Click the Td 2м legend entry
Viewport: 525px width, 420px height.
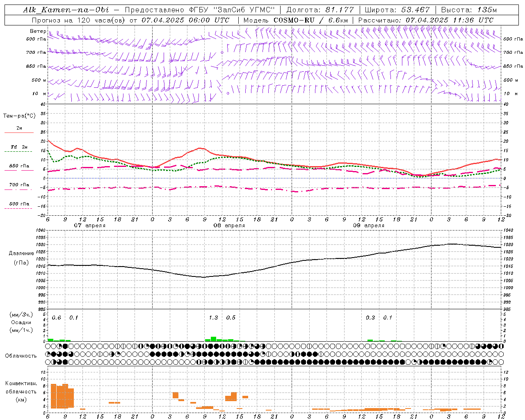(x=19, y=147)
